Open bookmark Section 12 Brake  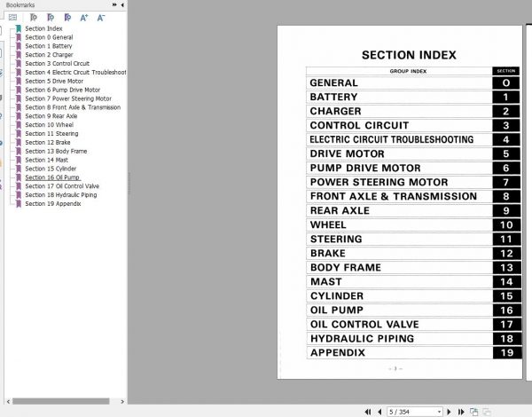(48, 143)
